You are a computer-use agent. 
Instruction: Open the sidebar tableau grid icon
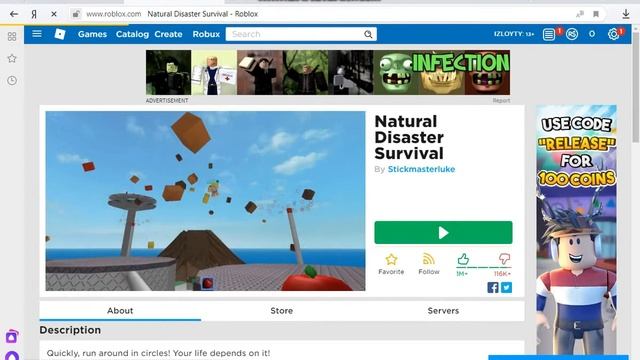coord(12,37)
